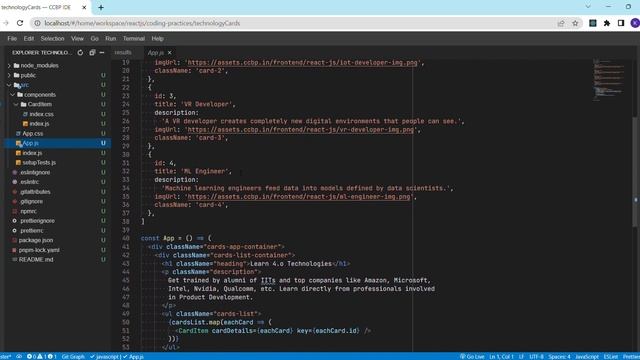Open CardItem index.css file
Screen dimensions: 640x360
click(41, 114)
